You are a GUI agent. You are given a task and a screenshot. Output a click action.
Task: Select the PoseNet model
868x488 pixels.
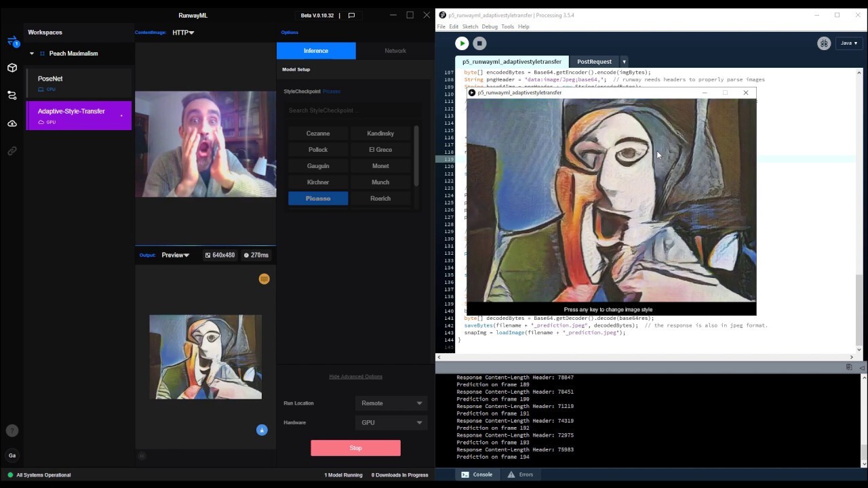click(x=79, y=83)
